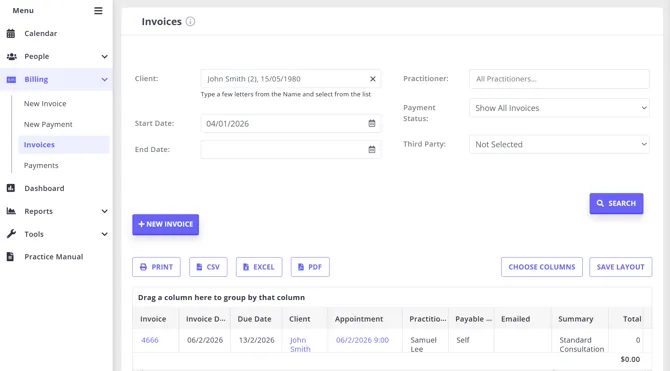Expand the People submenu chevron

[104, 56]
